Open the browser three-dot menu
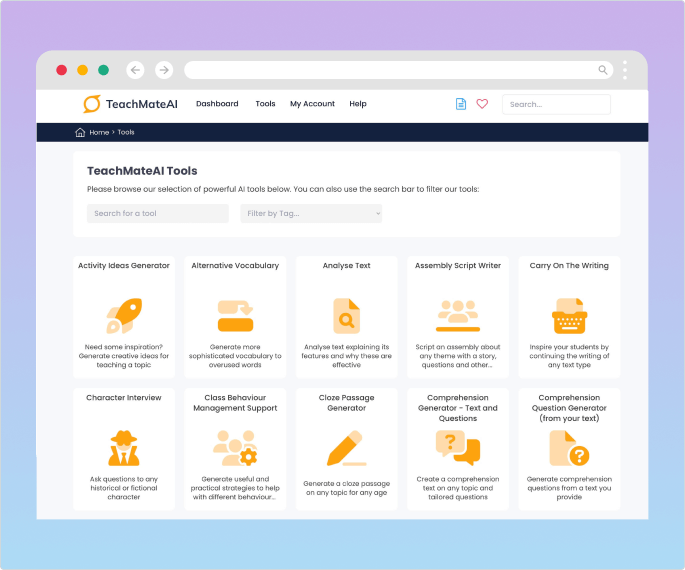This screenshot has height=570, width=685. click(x=625, y=70)
